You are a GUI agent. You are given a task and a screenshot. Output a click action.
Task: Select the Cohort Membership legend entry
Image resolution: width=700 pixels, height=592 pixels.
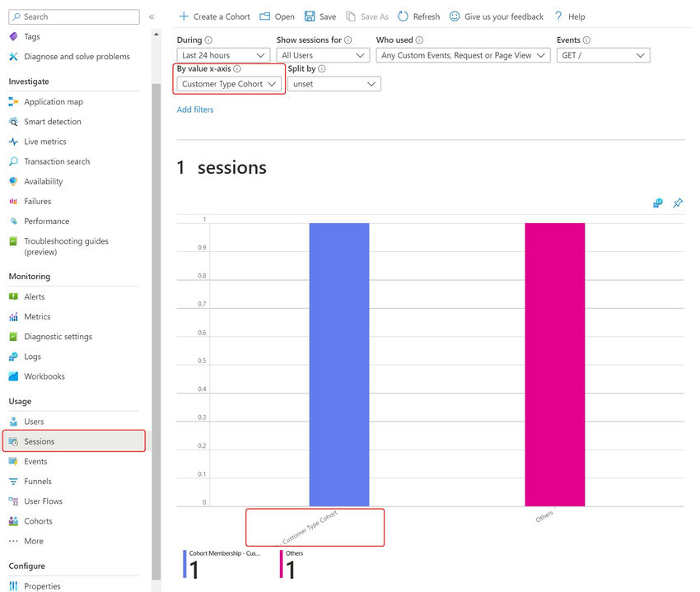coord(222,564)
